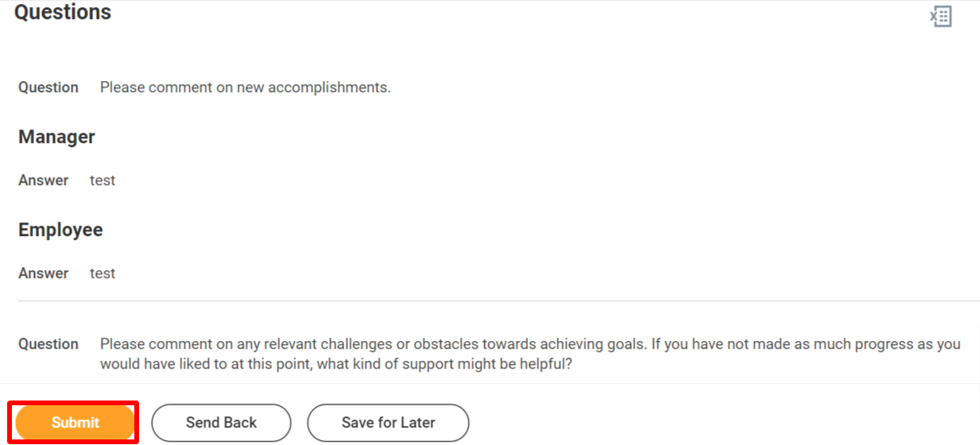Click the word 'accomplishments' in the first question
The height and width of the screenshot is (445, 980).
click(329, 87)
